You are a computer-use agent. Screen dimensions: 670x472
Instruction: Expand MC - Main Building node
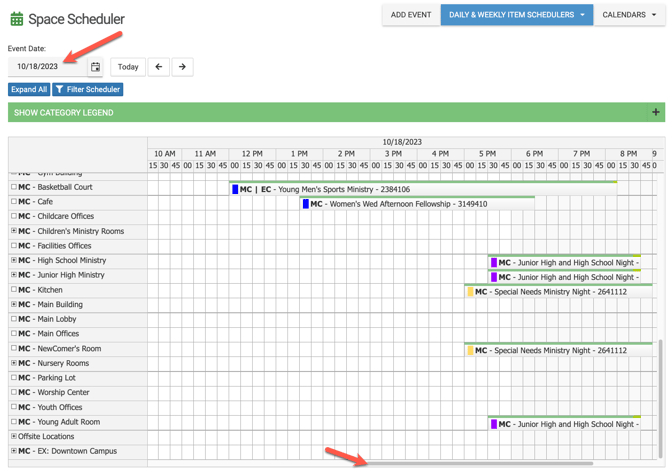click(14, 305)
